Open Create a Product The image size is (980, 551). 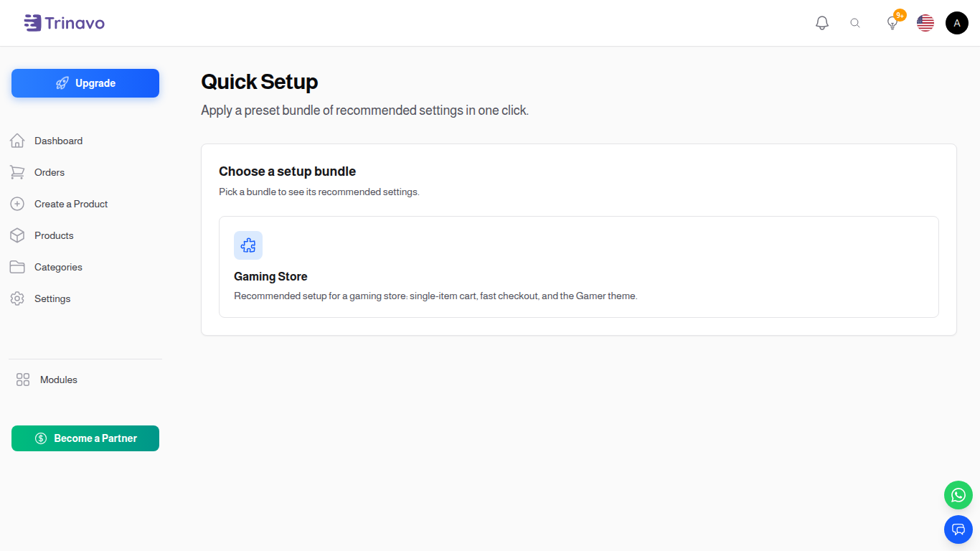tap(71, 204)
